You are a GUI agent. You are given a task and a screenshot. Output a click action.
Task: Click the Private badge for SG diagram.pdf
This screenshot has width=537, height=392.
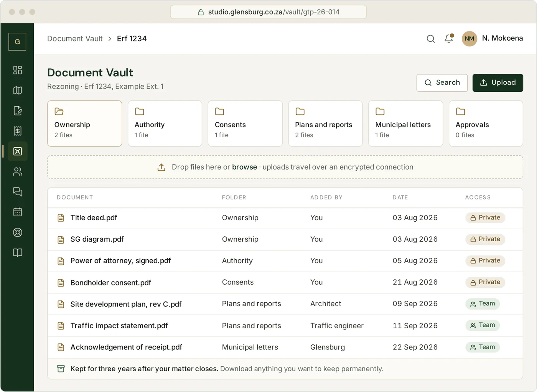point(485,239)
